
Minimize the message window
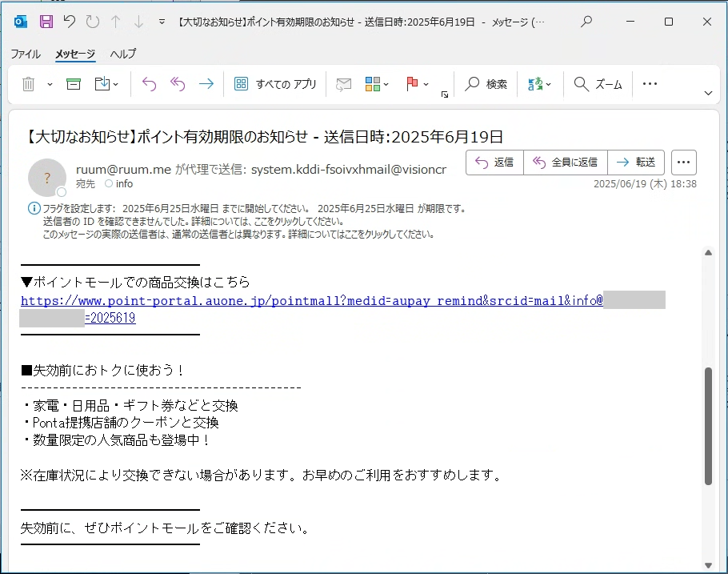pos(630,22)
